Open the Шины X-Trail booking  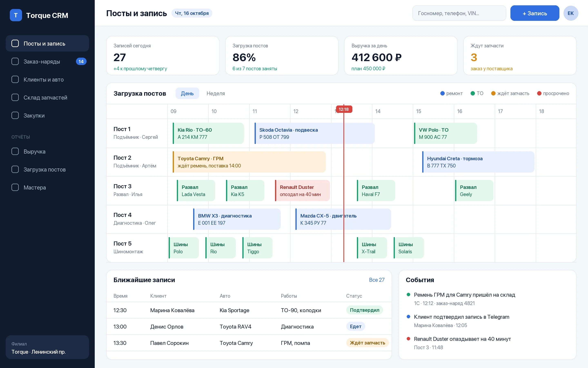point(372,248)
